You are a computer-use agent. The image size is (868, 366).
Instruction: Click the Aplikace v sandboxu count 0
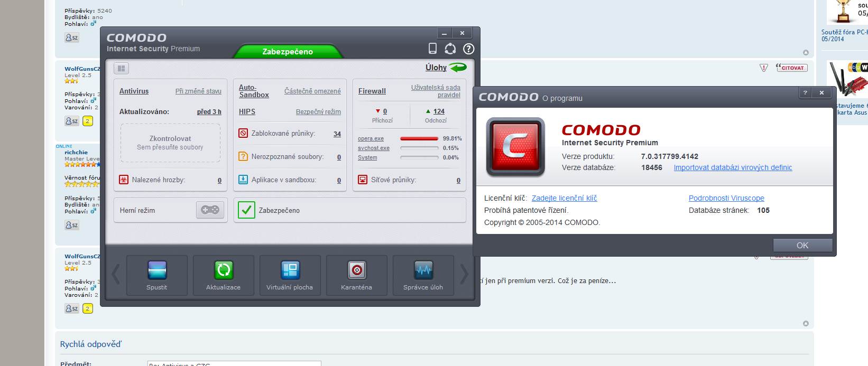click(339, 180)
